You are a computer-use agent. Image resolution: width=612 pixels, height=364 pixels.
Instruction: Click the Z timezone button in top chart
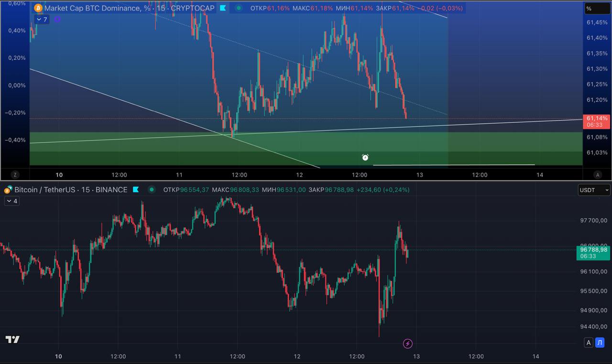[15, 175]
